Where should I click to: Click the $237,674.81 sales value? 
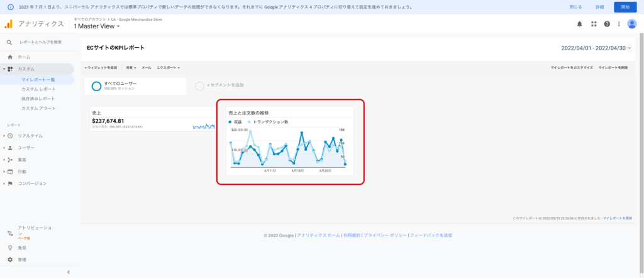(x=108, y=121)
